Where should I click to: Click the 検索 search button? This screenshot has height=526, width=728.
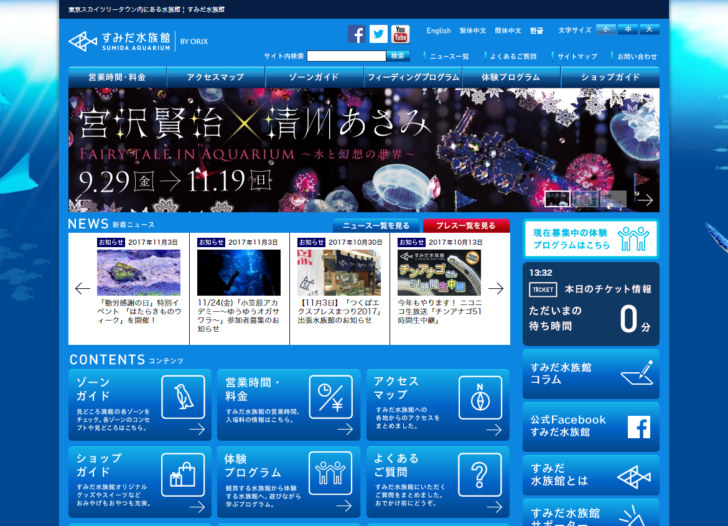tap(398, 56)
